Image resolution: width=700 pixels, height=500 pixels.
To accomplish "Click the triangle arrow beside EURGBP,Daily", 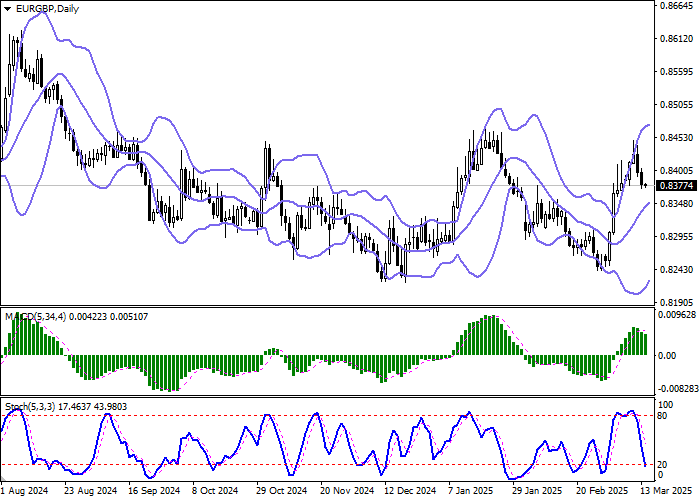I will point(9,9).
